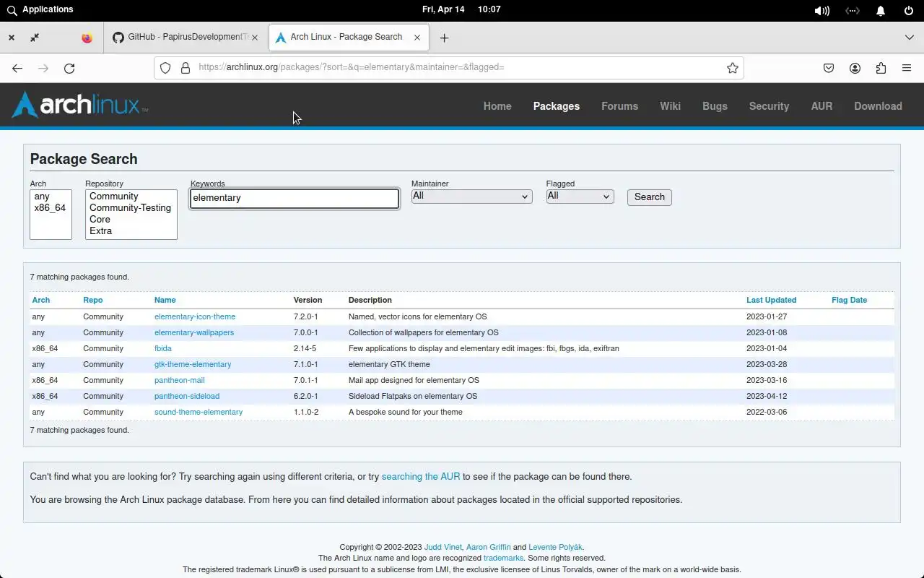
Task: Open the Judd Vinet footer link
Action: pyautogui.click(x=443, y=547)
